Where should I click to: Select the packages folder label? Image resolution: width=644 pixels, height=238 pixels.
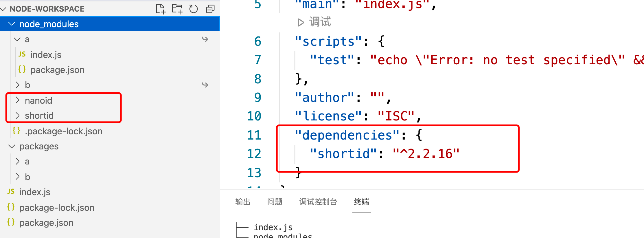pos(39,147)
